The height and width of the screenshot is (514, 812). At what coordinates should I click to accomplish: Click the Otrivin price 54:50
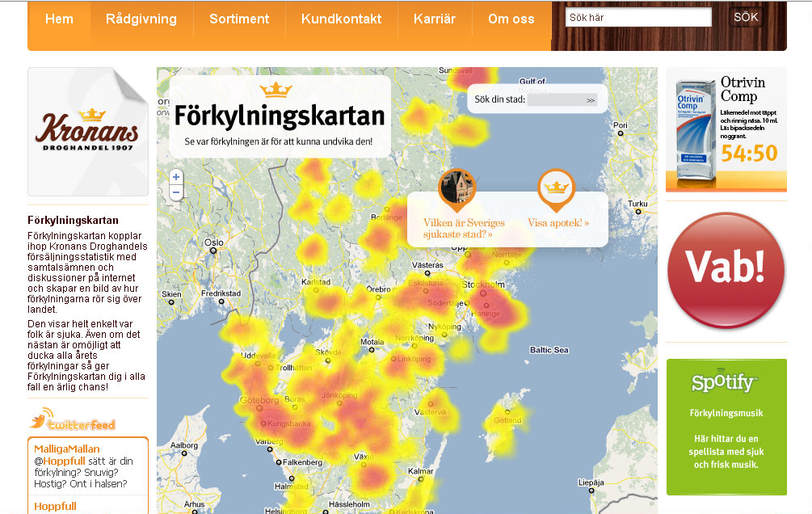pyautogui.click(x=749, y=154)
